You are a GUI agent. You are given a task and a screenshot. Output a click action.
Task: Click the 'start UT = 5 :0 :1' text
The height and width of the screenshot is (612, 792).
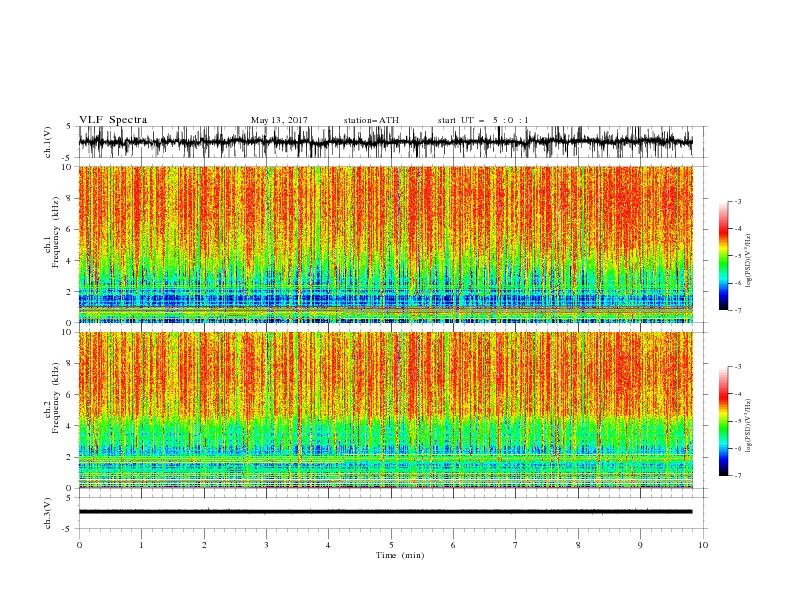pos(483,120)
